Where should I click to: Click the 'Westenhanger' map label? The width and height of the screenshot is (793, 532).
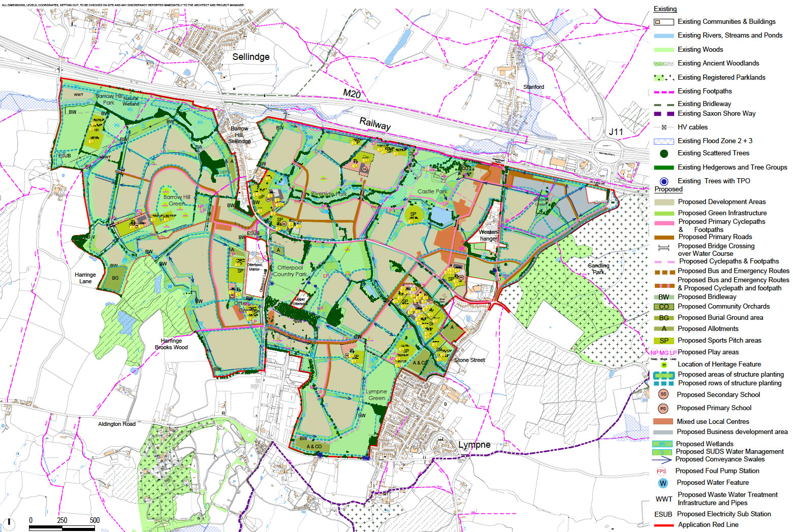tap(489, 235)
